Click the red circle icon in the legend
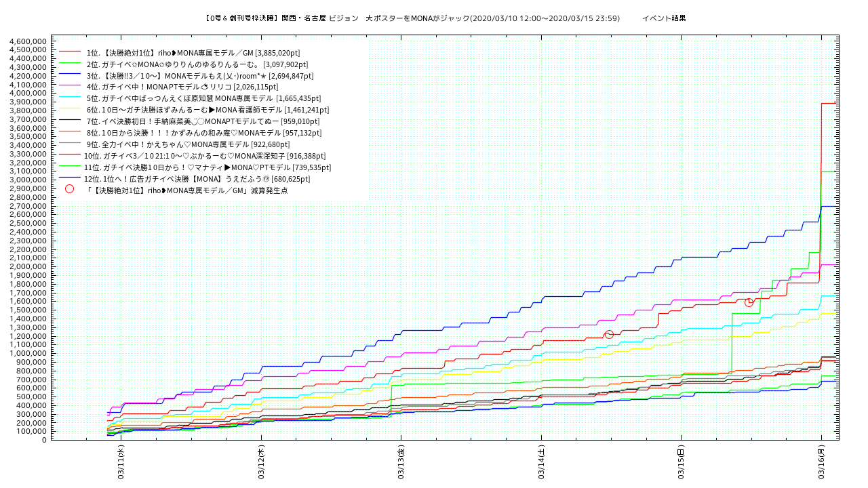The width and height of the screenshot is (868, 488). point(69,189)
